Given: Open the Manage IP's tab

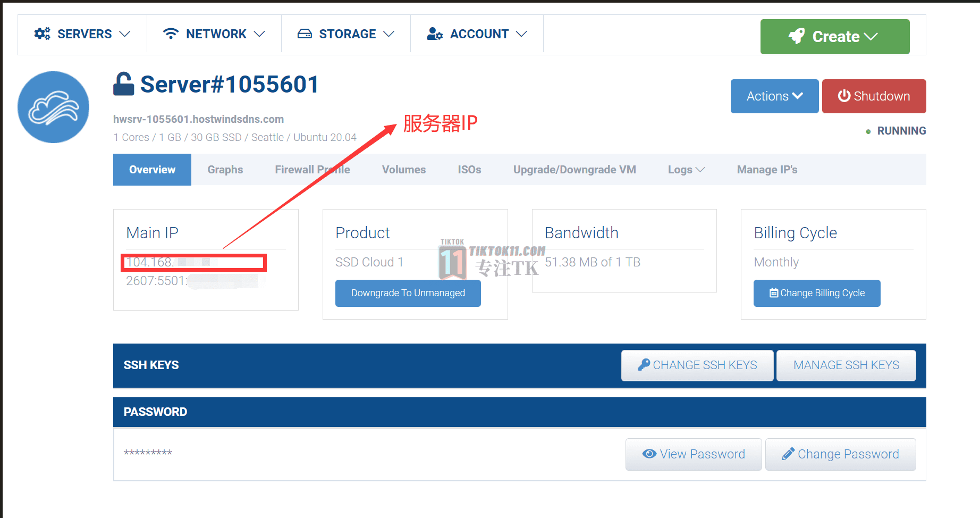Looking at the screenshot, I should 767,170.
